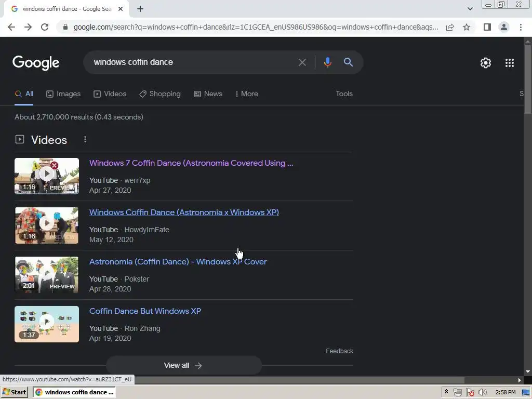Open Google quick settings gear
532x399 pixels.
(x=486, y=63)
